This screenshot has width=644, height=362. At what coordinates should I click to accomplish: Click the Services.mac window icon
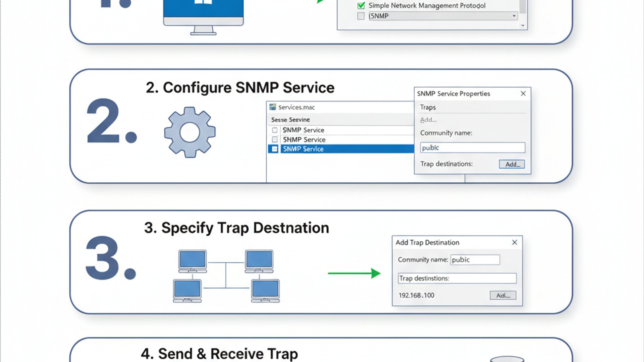pos(273,107)
